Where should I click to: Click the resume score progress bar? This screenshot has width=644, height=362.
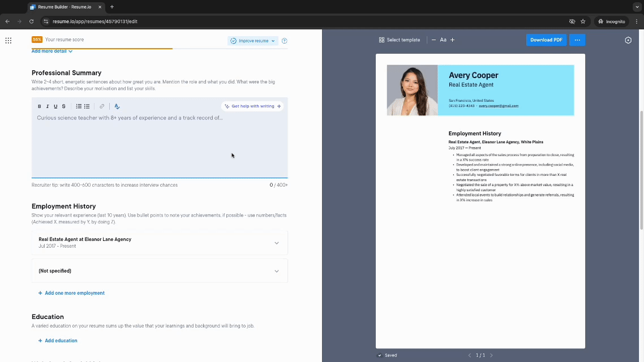click(x=102, y=48)
